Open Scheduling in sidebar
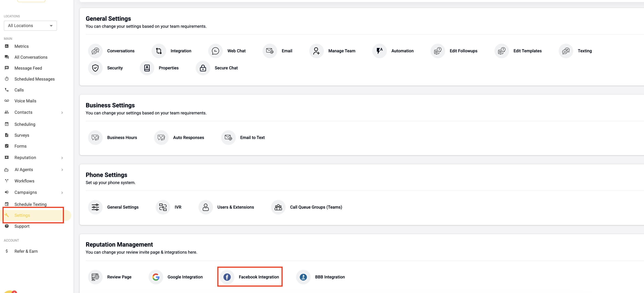 (x=25, y=124)
